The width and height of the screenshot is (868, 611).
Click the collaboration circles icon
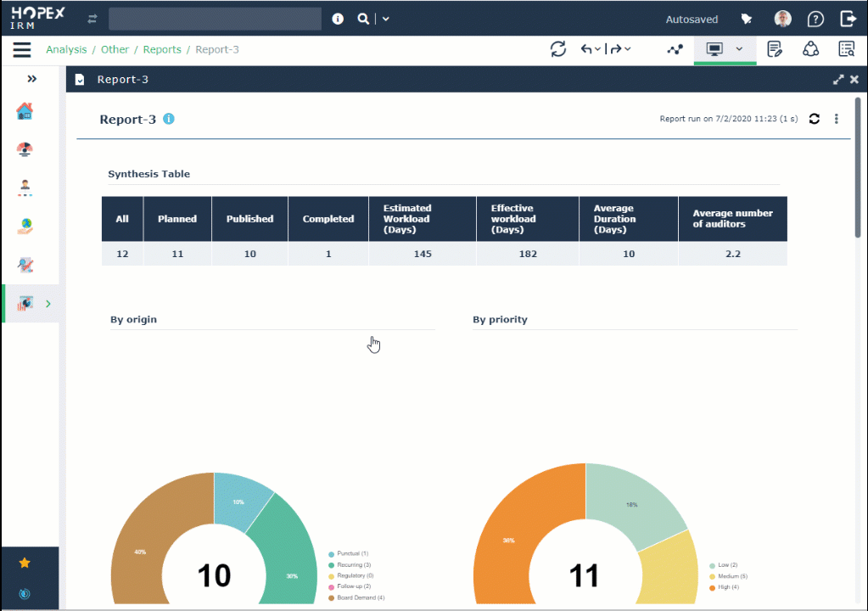(810, 49)
